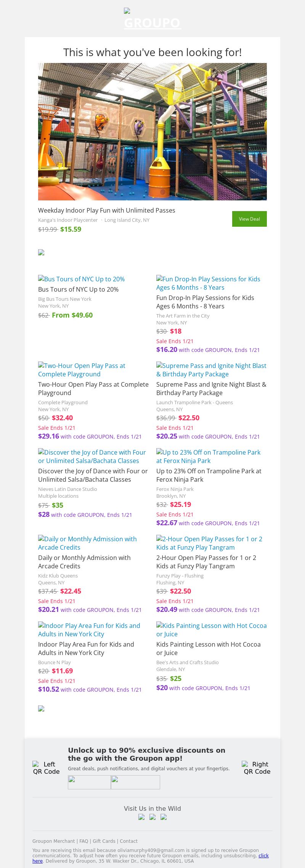
Task: Open Two-Hour Open Play Pass image link
Action: 82,370
